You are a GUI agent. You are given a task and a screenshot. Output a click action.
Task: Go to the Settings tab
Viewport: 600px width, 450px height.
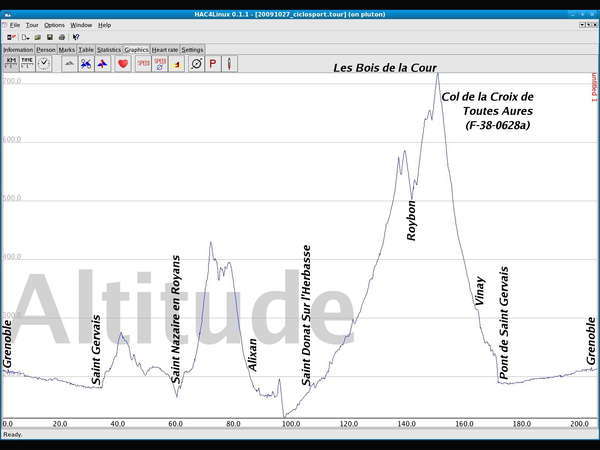(x=192, y=48)
